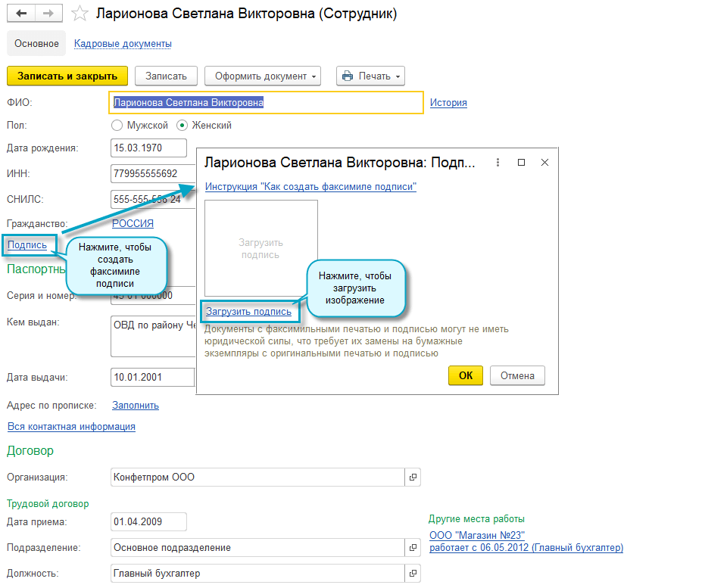
Task: Click the Загрузить подпись link
Action: (248, 311)
